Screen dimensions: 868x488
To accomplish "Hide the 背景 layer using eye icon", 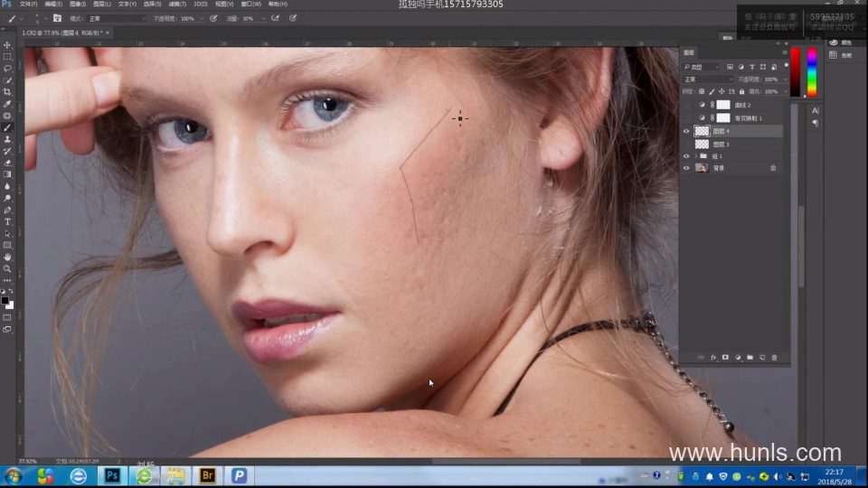I will [x=686, y=168].
